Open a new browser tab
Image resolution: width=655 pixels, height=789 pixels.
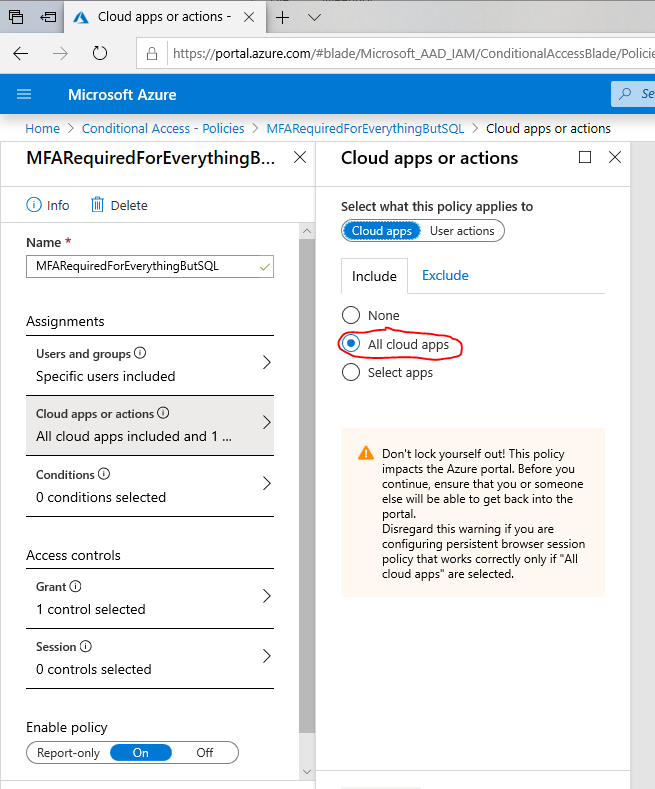coord(283,18)
